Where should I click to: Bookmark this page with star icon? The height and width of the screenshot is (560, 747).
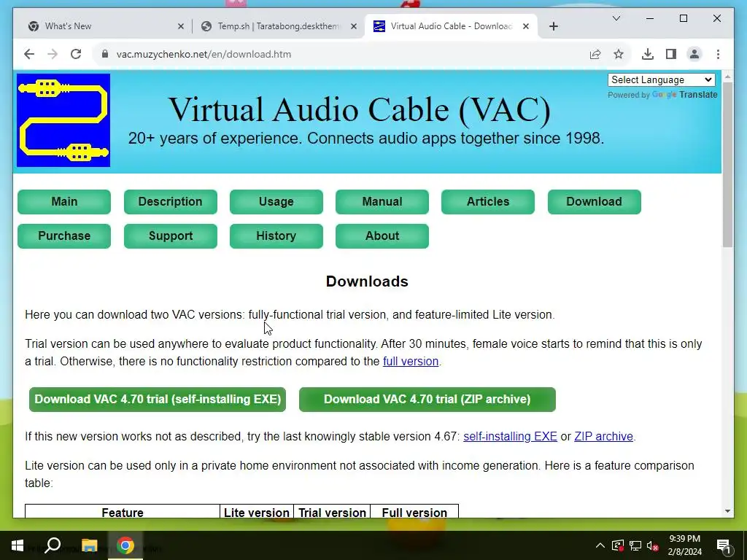[x=619, y=54]
